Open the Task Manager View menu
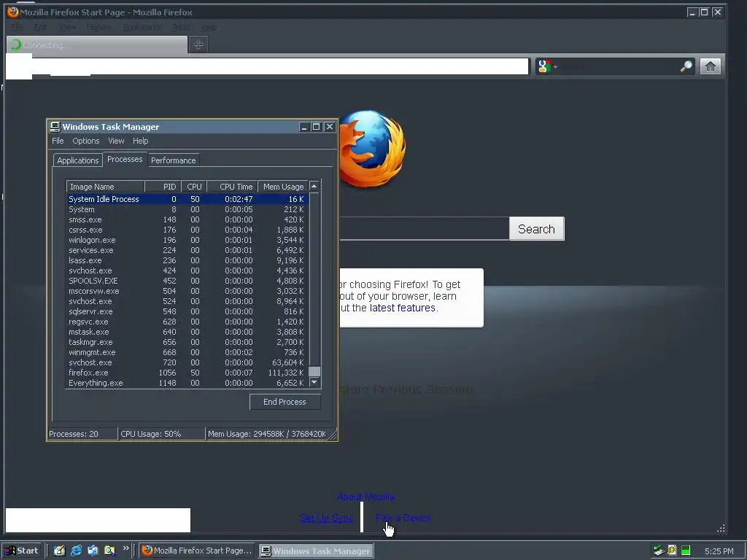The width and height of the screenshot is (747, 560). tap(116, 141)
